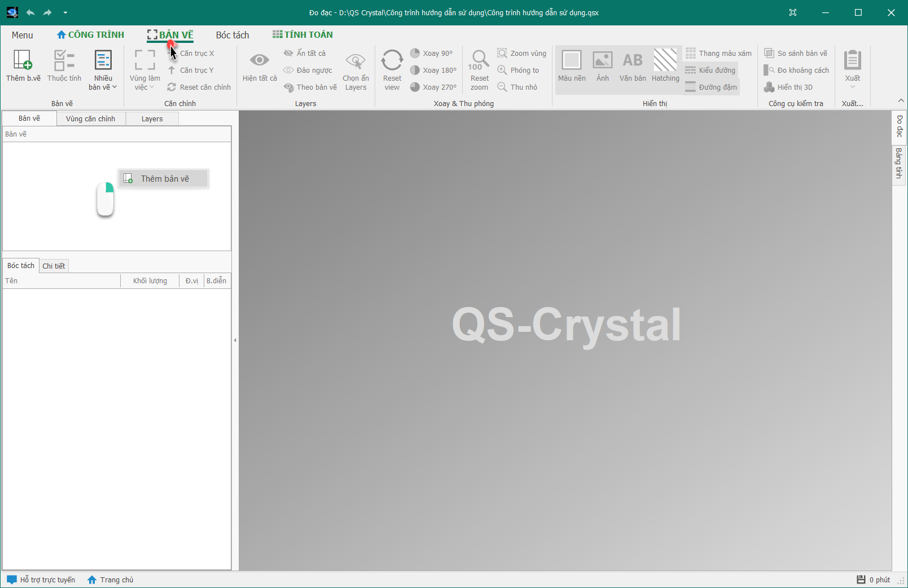Click the Khối lượng column header

(x=150, y=280)
